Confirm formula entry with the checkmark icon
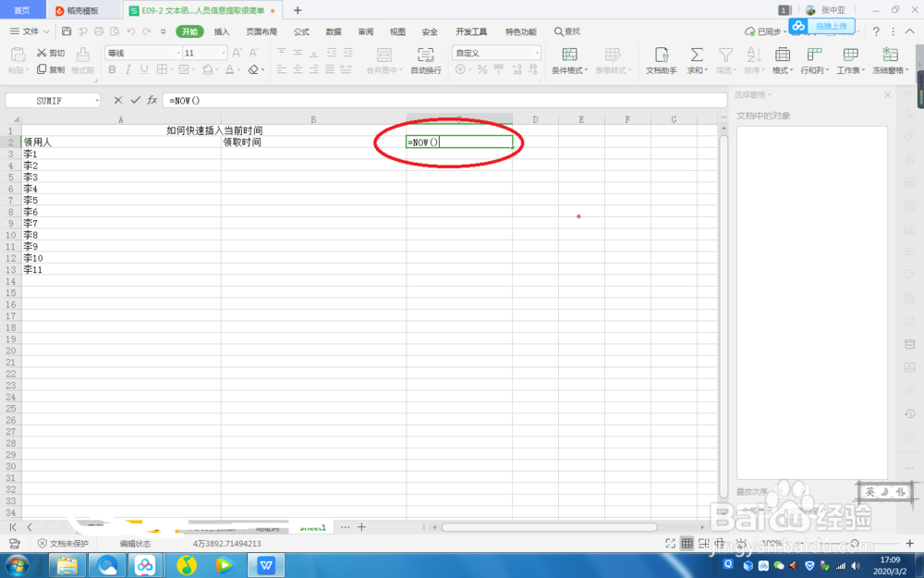Screen dimensions: 924x578 (136, 100)
